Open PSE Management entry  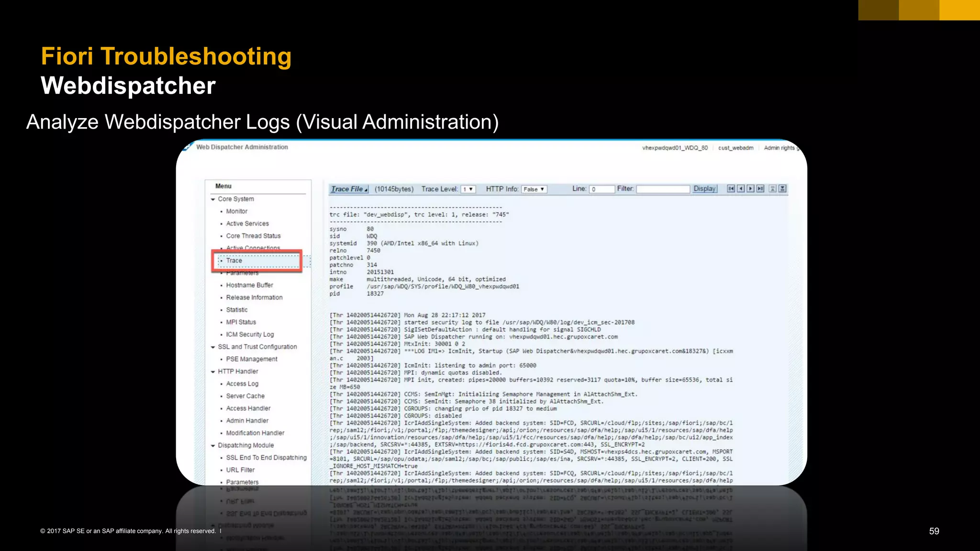coord(252,359)
